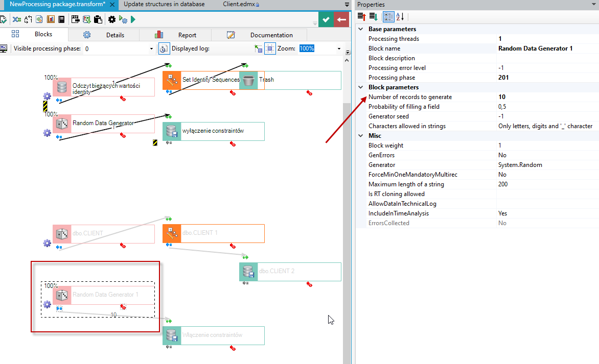Open the document tabs overflow dropdown
This screenshot has height=364, width=599.
[347, 5]
